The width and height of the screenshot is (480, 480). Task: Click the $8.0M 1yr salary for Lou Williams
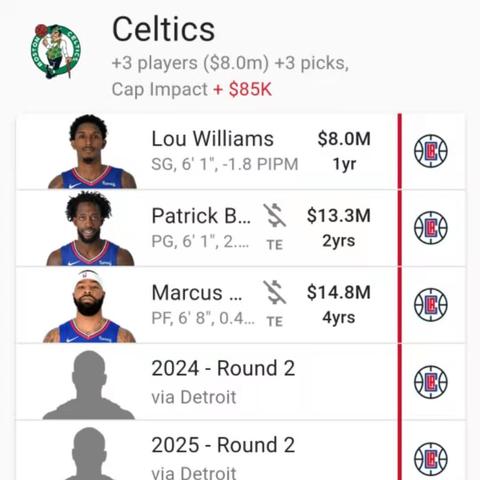(x=344, y=151)
